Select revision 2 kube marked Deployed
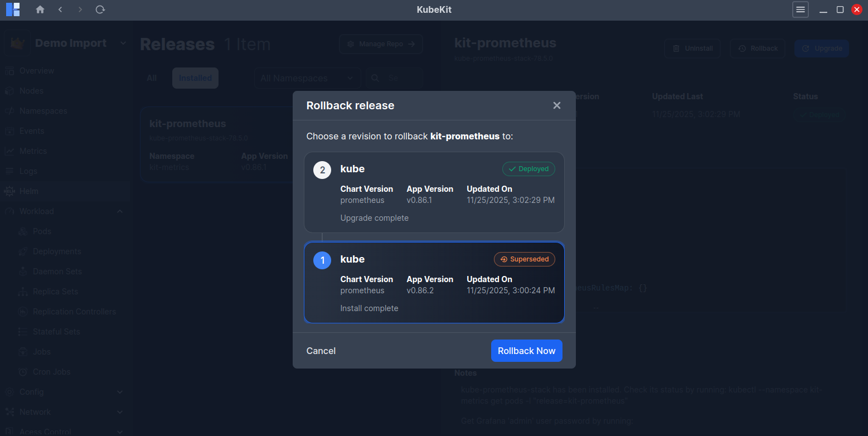This screenshot has height=436, width=868. 434,192
